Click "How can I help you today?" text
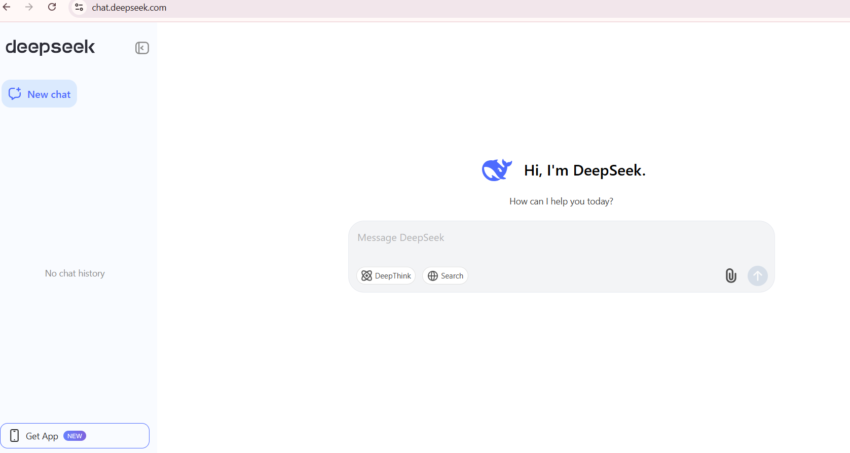 (x=561, y=201)
